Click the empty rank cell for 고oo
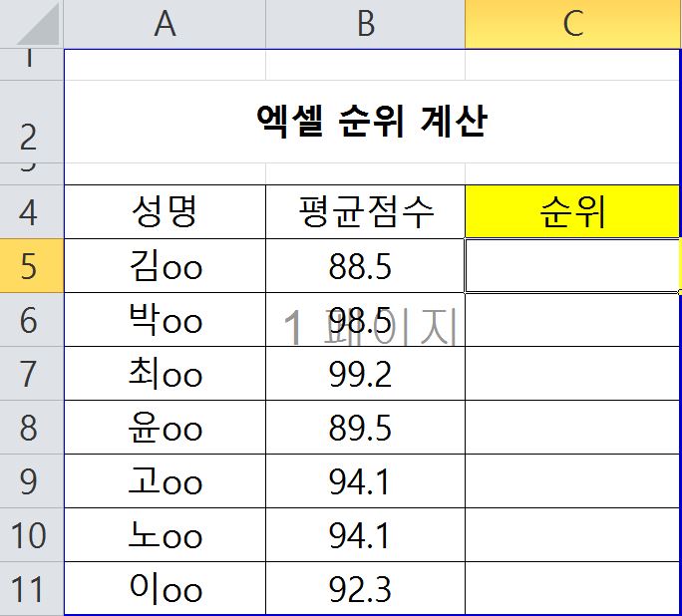Screen dimensions: 682x616 tap(572, 481)
